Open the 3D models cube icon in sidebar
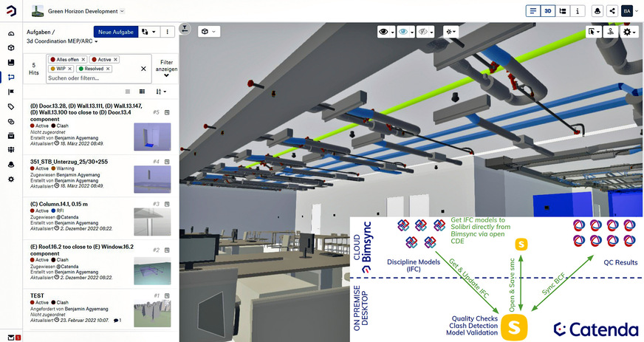The image size is (644, 342). [11, 48]
